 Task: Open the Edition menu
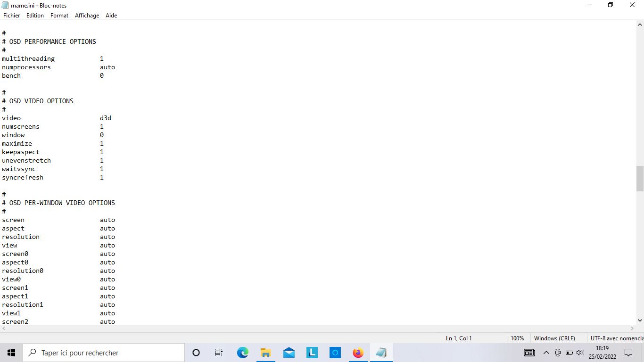(35, 16)
